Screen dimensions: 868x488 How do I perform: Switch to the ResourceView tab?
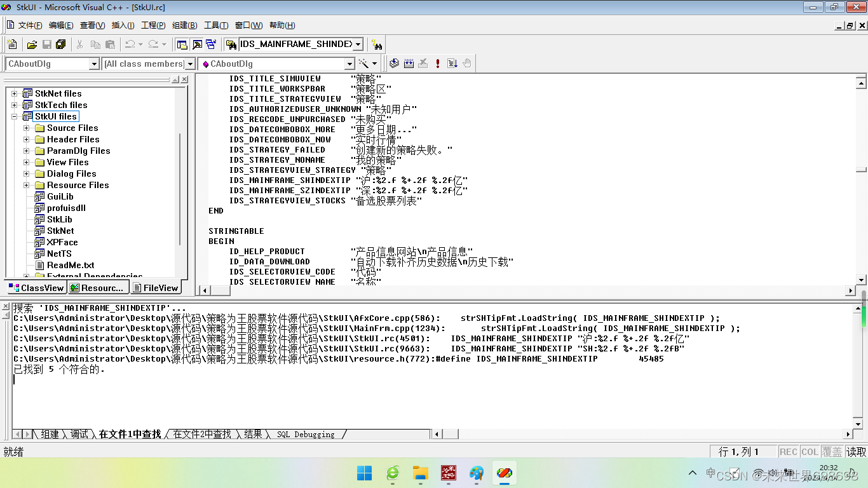tap(98, 288)
